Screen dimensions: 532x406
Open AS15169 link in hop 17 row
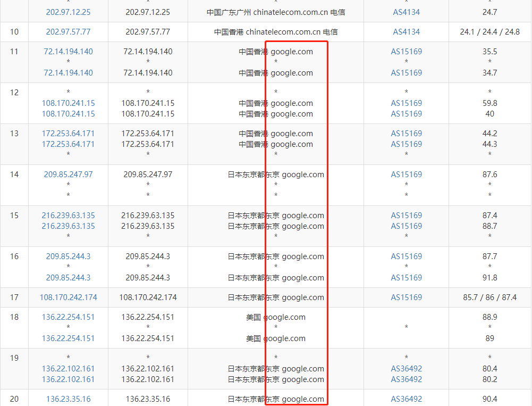pos(406,297)
